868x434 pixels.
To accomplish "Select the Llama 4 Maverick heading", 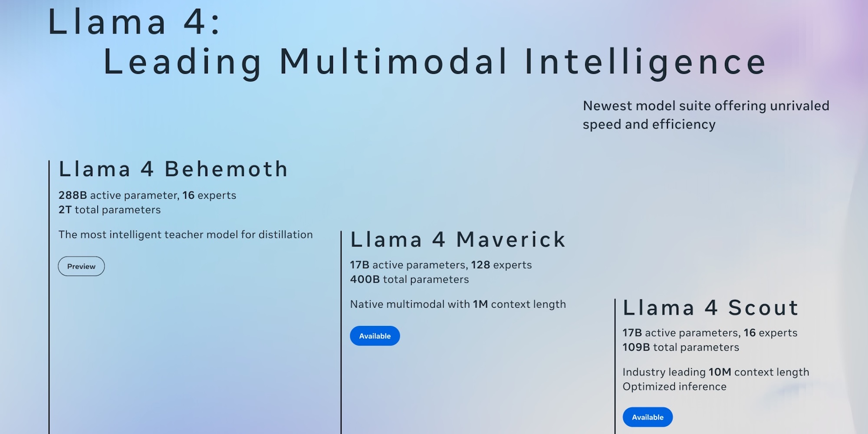I will (458, 240).
